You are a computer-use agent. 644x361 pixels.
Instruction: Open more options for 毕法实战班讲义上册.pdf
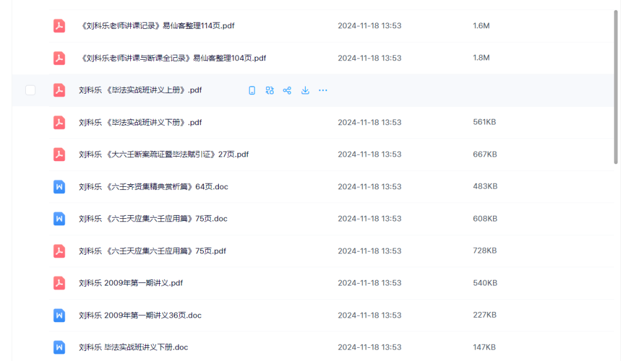323,91
